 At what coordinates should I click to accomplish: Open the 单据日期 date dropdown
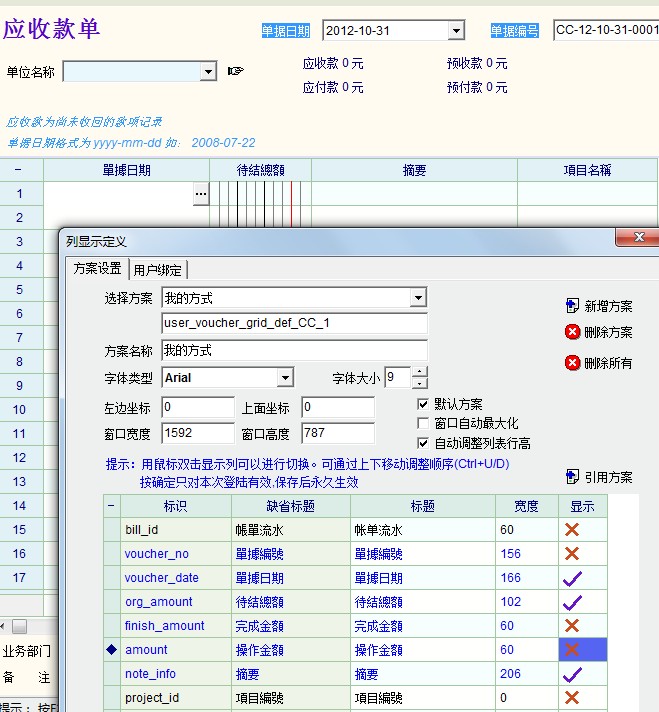(x=456, y=31)
